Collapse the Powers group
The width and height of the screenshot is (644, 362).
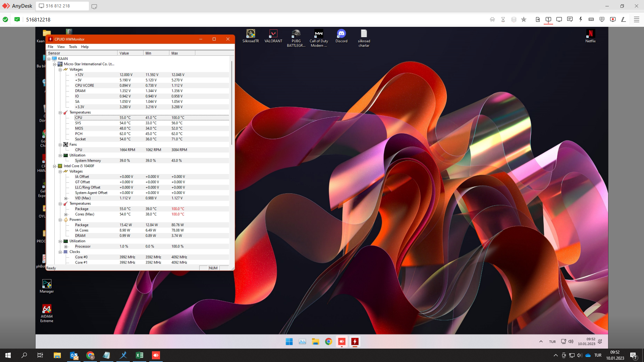(60, 220)
